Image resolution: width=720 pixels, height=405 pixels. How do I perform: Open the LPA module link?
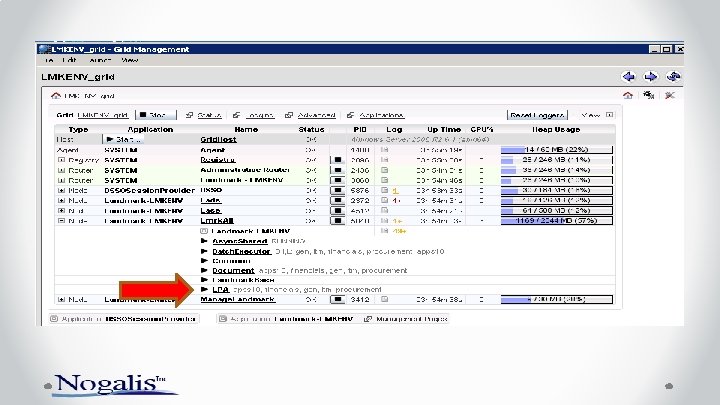(x=220, y=289)
